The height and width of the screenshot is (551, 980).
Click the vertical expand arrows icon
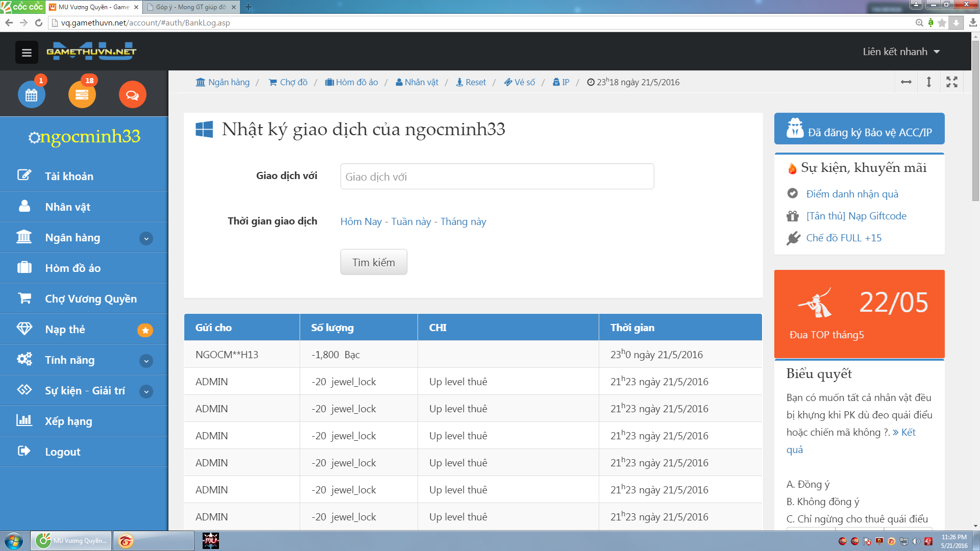(x=929, y=82)
